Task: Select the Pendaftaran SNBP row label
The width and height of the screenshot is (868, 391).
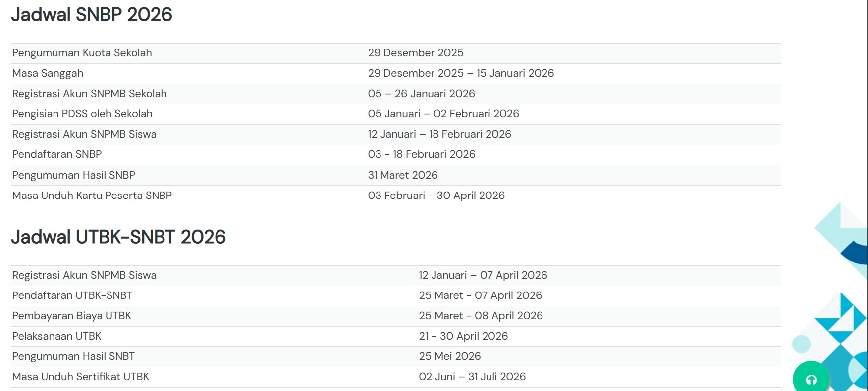Action: click(57, 154)
